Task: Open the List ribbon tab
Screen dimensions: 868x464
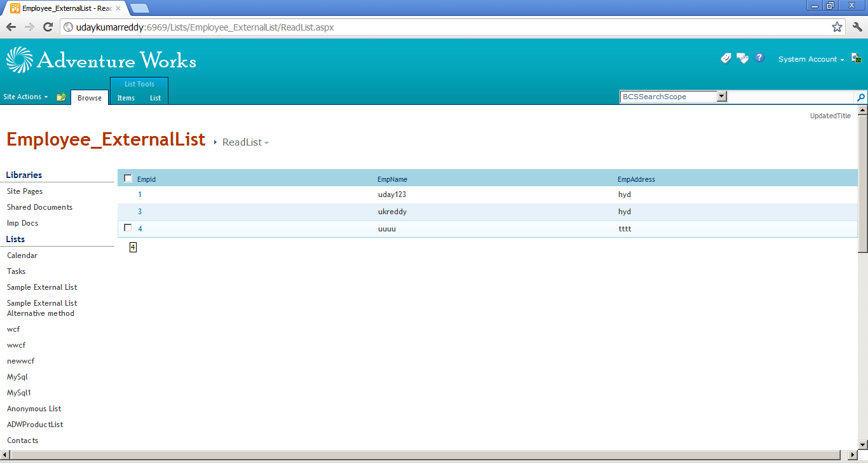Action: (156, 98)
